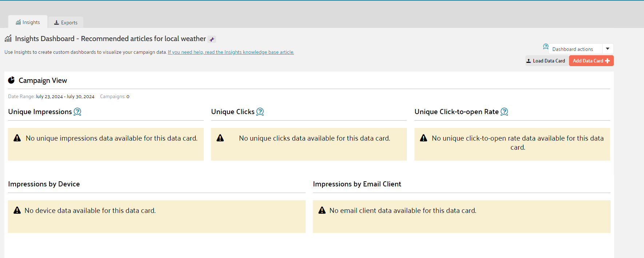Click the date range July 23 - July 30
Image resolution: width=644 pixels, height=258 pixels.
[x=65, y=97]
